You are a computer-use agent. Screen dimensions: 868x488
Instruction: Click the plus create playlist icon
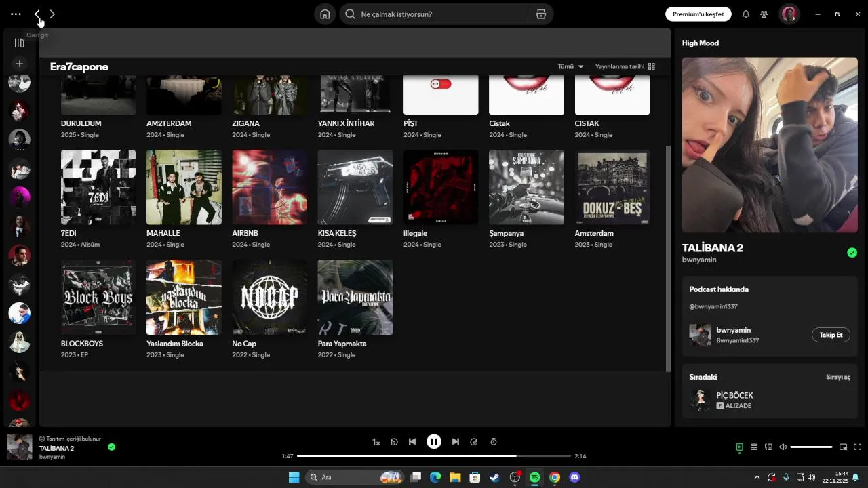point(20,64)
